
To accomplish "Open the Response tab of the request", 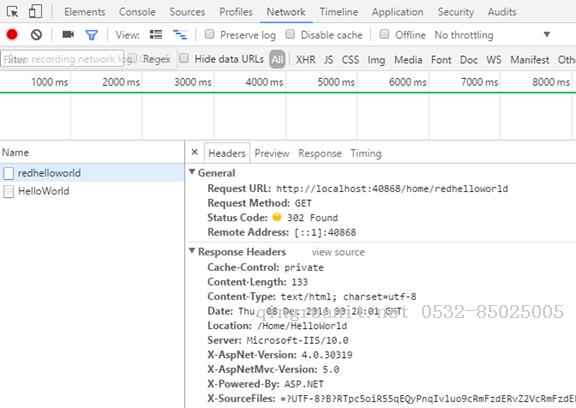I will tap(320, 153).
